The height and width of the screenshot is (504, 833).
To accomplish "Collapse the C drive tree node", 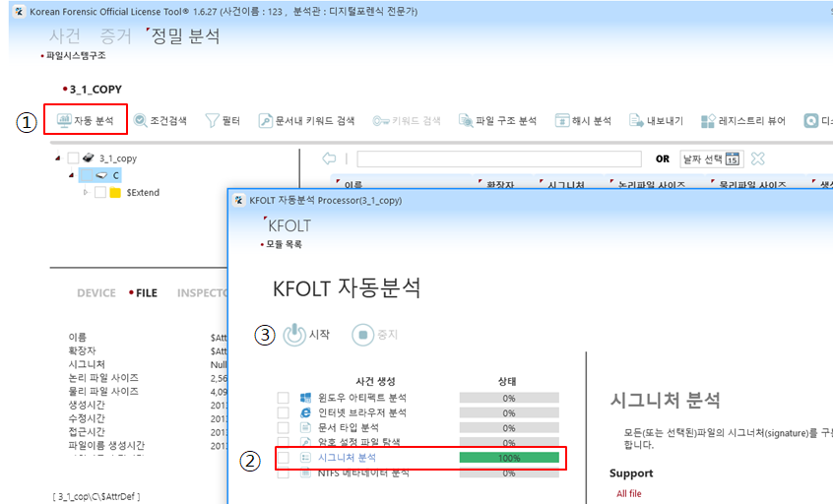I will click(71, 175).
